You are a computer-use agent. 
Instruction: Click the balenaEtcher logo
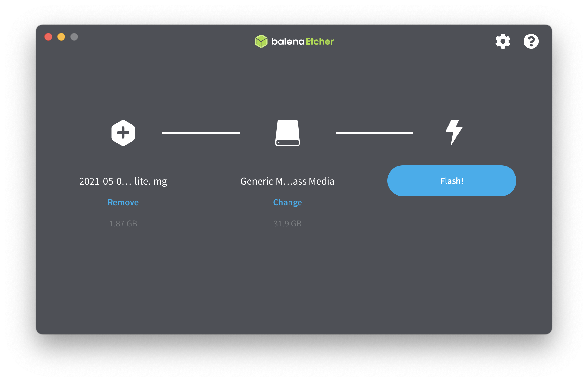click(x=294, y=41)
